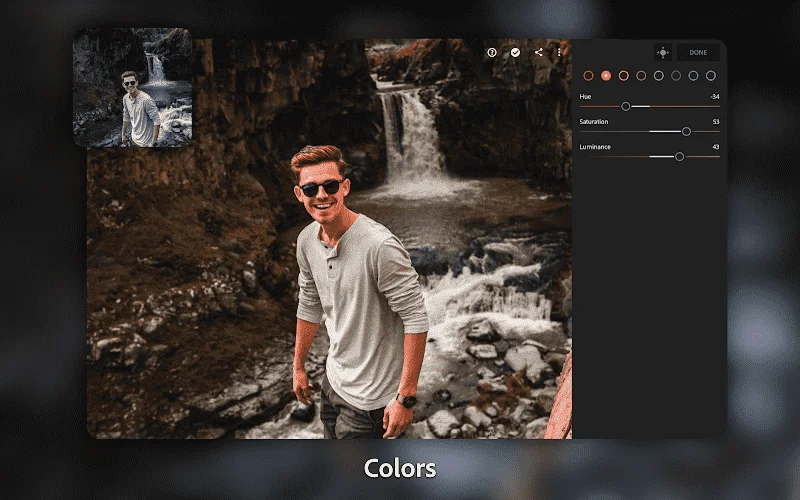
Task: Select the third (yellow) color circle
Action: coord(623,76)
